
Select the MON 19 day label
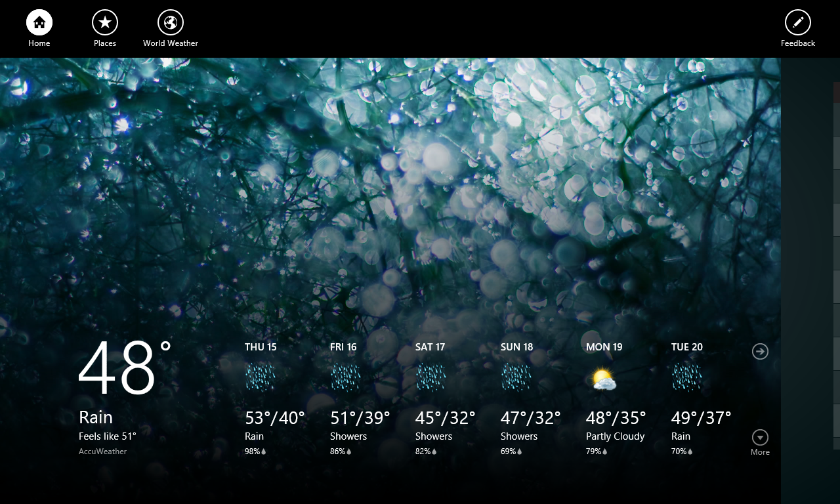604,347
